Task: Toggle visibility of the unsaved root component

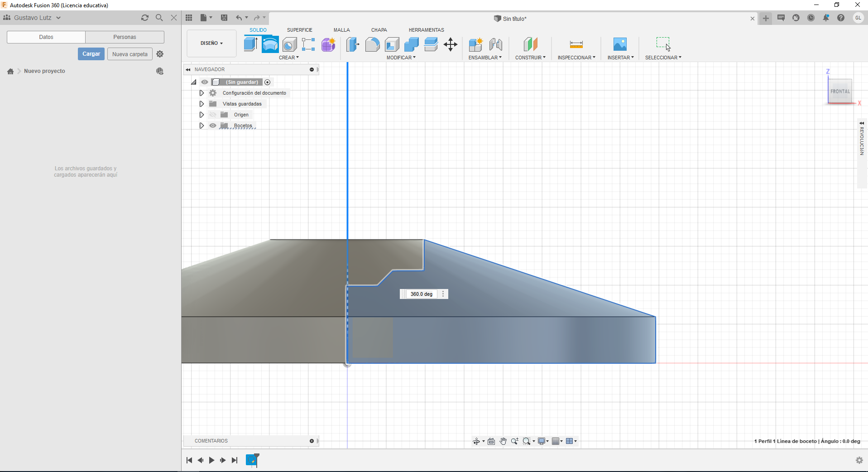Action: (205, 82)
